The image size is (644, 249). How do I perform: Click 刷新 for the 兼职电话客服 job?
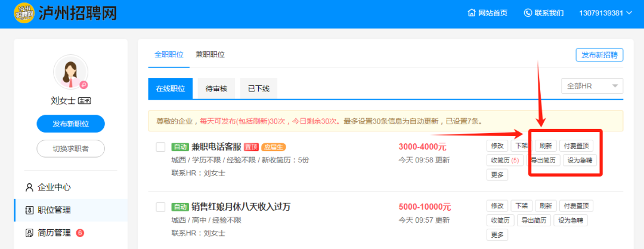pyautogui.click(x=546, y=146)
